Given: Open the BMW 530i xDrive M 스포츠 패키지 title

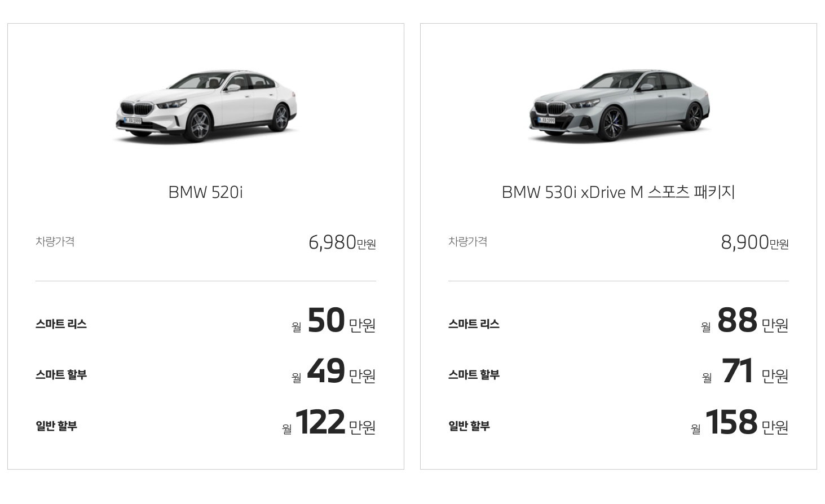Looking at the screenshot, I should coord(619,192).
